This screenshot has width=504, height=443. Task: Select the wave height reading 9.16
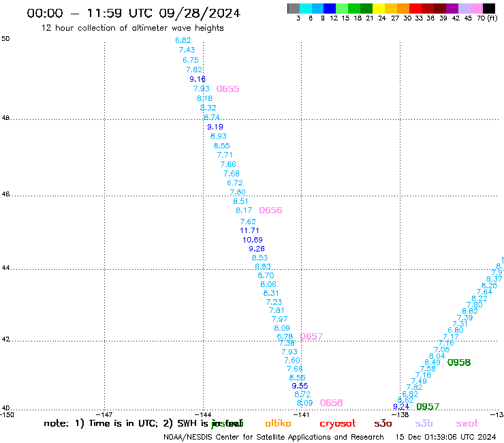click(x=198, y=79)
